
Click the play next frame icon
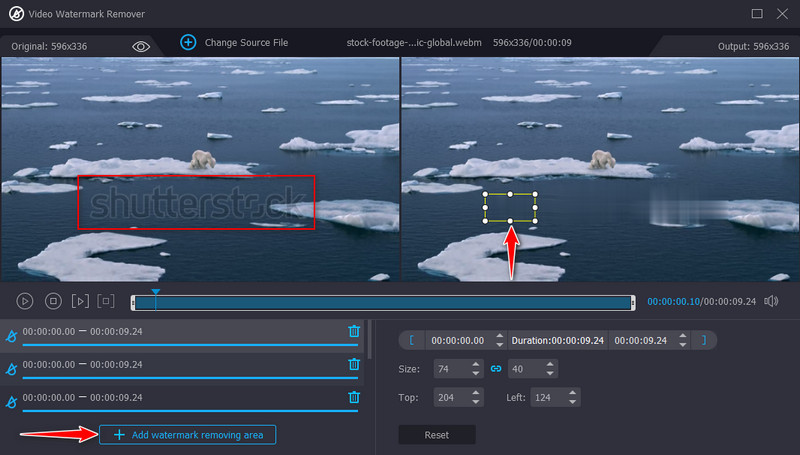click(80, 301)
